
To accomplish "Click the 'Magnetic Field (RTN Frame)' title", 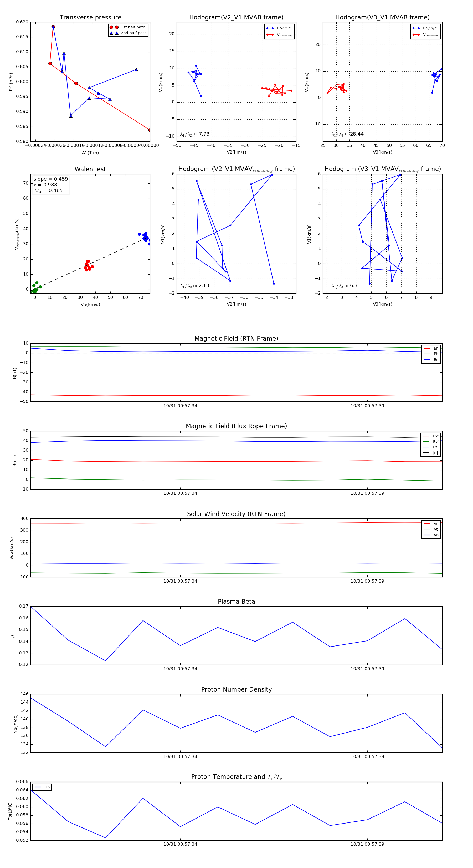I will [236, 339].
